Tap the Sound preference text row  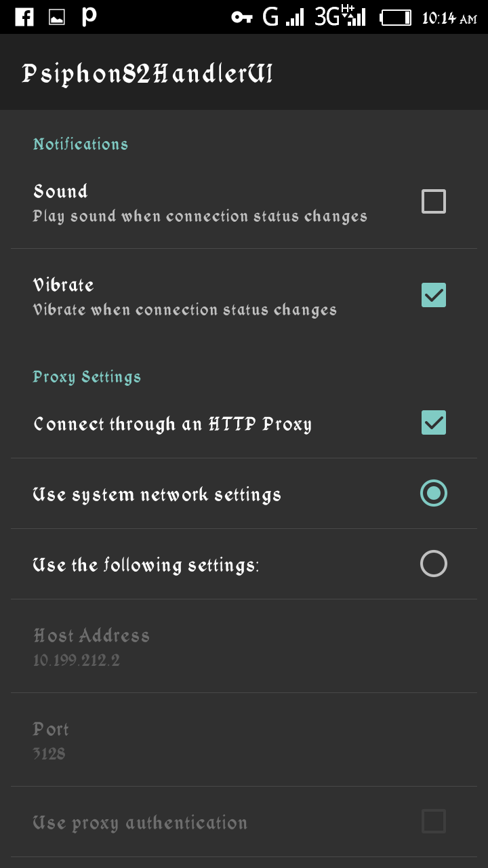(x=200, y=203)
